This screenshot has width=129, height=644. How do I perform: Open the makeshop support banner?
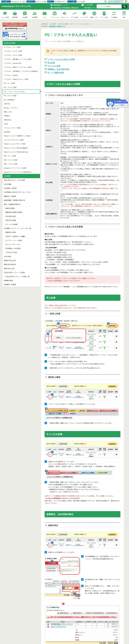point(15,27)
